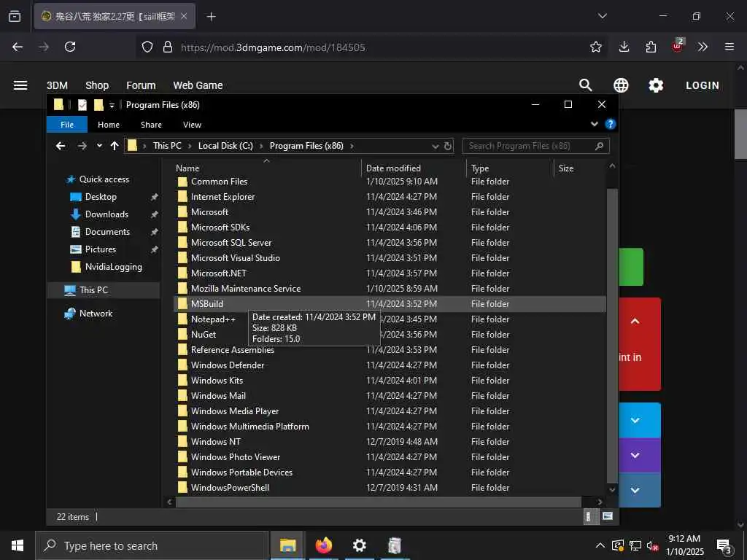Image resolution: width=747 pixels, height=560 pixels.
Task: Open the Forum link on 3DM
Action: [x=141, y=85]
